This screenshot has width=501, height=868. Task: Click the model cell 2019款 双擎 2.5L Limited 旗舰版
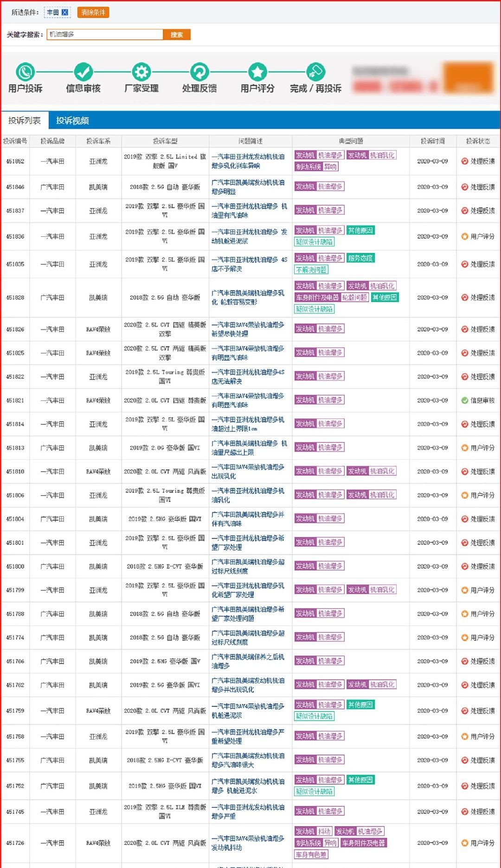[165, 161]
